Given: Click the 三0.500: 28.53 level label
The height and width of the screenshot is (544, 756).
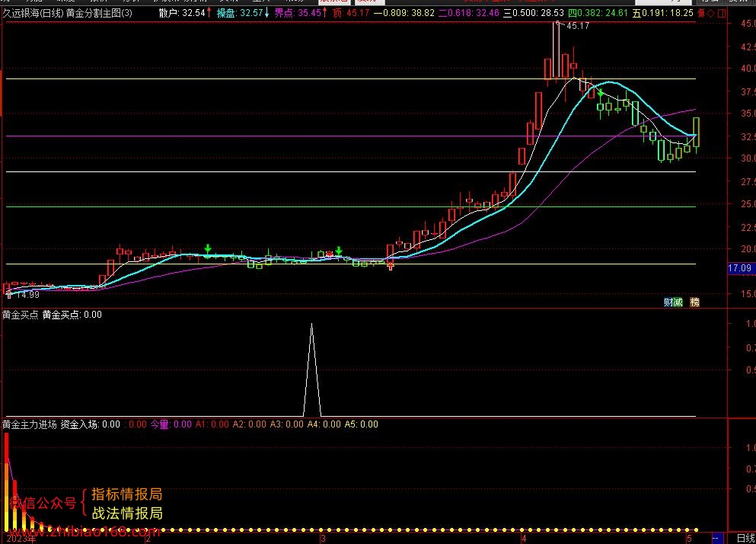Looking at the screenshot, I should click(534, 13).
